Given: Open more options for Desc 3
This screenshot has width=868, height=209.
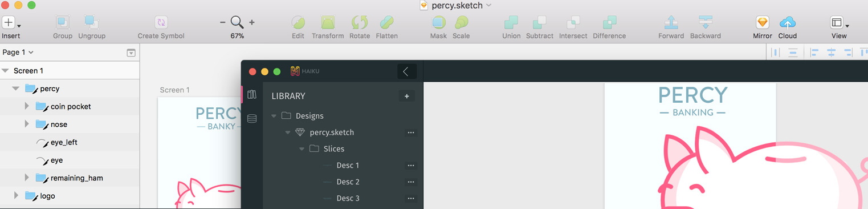Looking at the screenshot, I should point(411,199).
